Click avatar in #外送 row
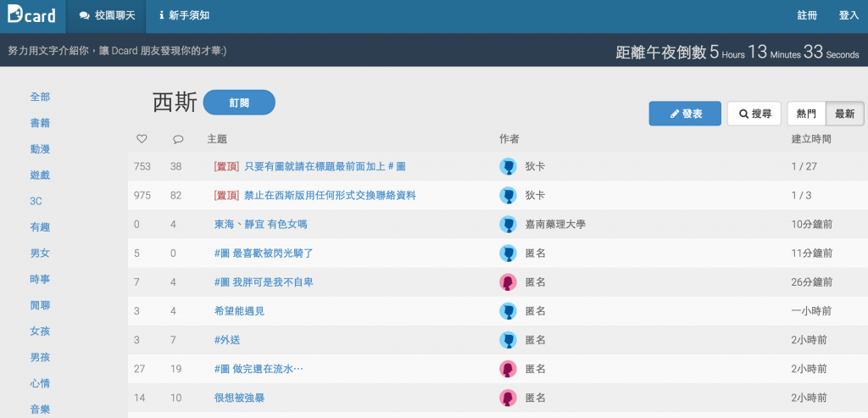The width and height of the screenshot is (868, 418). point(508,340)
